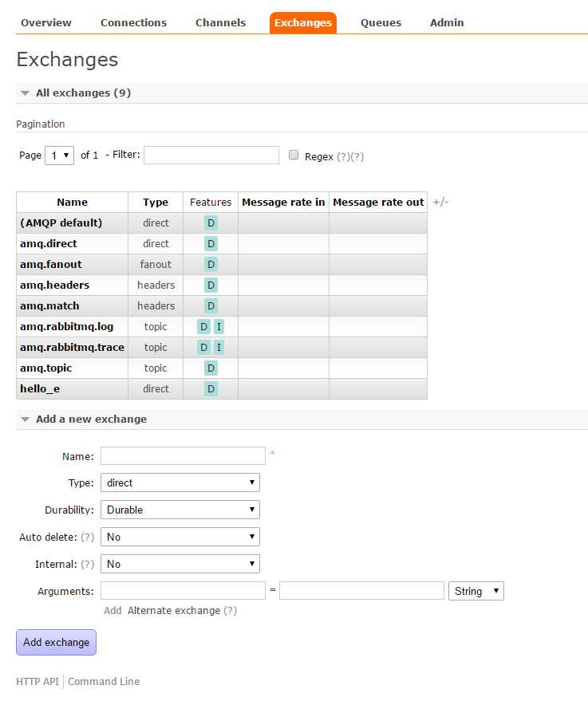Click direct type of hello_e row
The height and width of the screenshot is (701, 588).
(156, 388)
